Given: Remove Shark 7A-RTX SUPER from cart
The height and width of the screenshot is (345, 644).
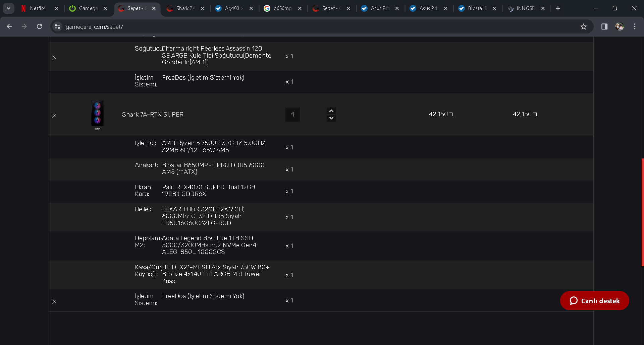Looking at the screenshot, I should (54, 116).
